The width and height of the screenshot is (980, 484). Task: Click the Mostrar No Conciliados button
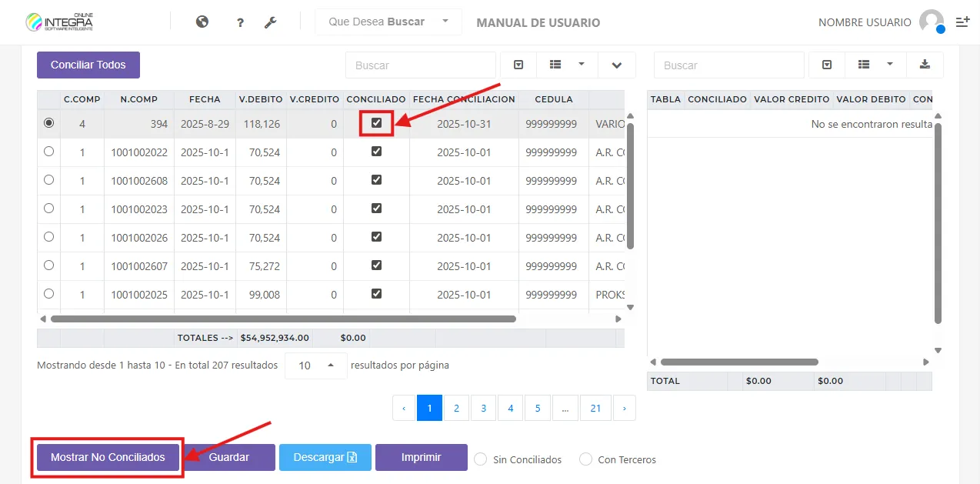tap(108, 457)
